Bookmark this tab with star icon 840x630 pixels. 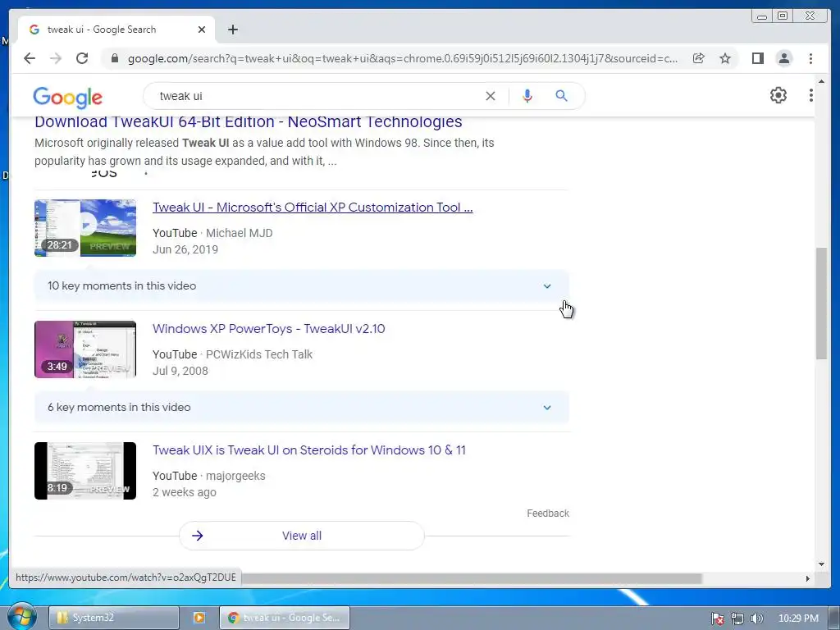coord(725,58)
